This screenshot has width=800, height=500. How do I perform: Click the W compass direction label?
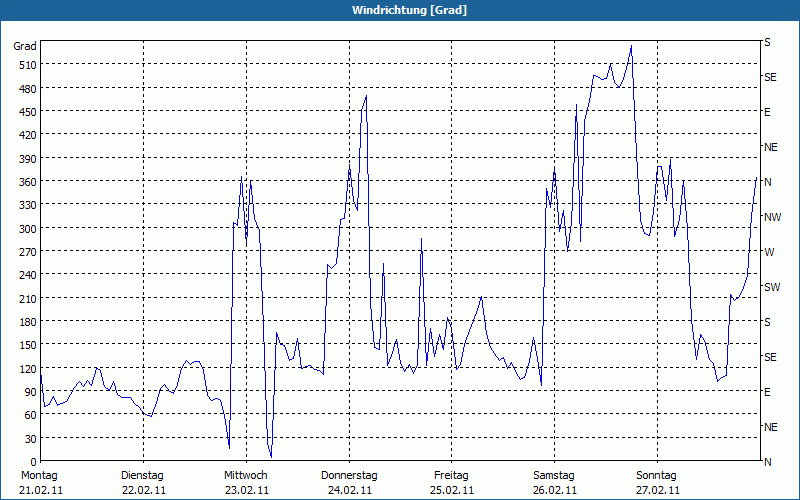click(x=769, y=252)
